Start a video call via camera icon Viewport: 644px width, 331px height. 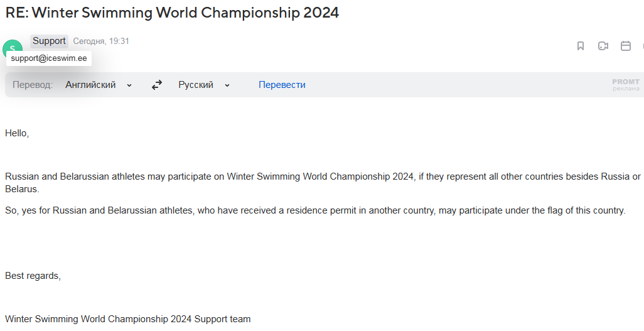click(603, 46)
